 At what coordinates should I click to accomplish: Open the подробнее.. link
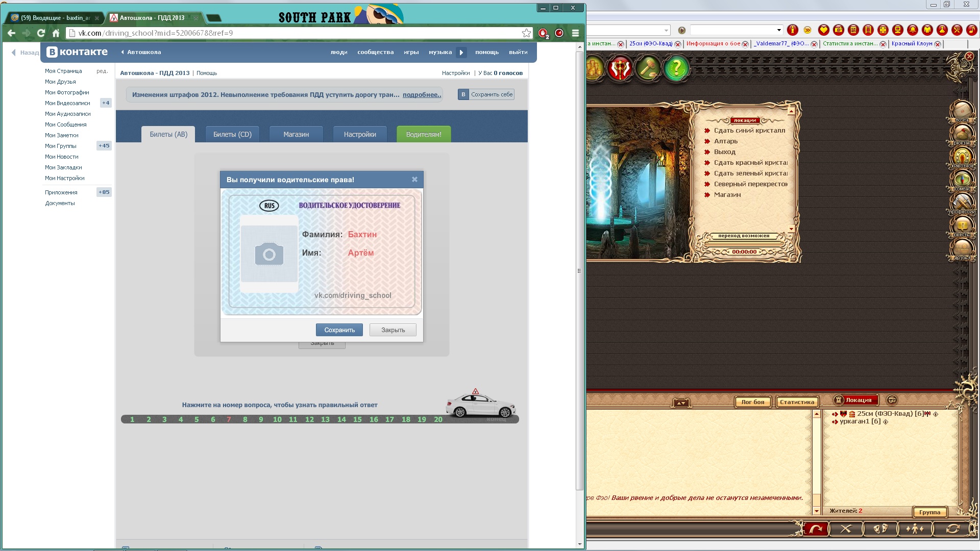(x=422, y=95)
